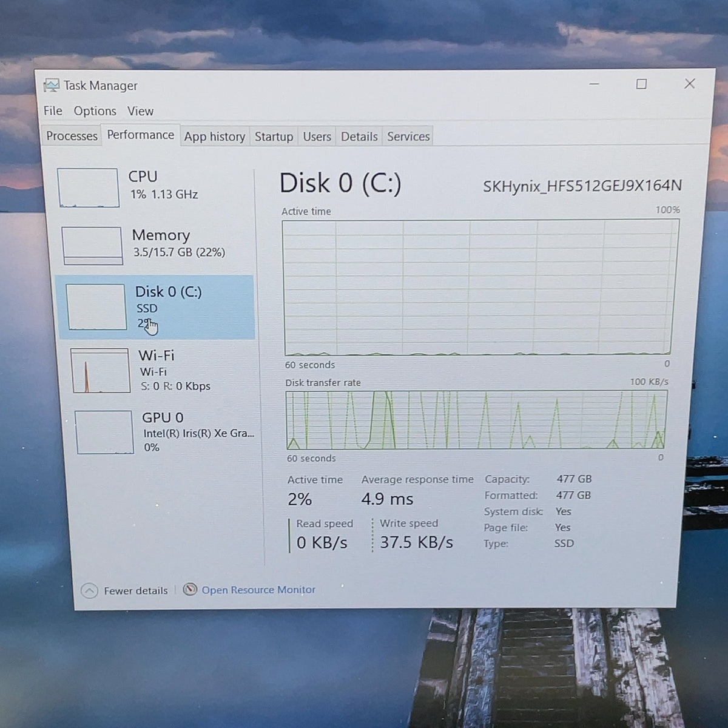Click the 1% 1.13 GHz CPU text

(164, 194)
